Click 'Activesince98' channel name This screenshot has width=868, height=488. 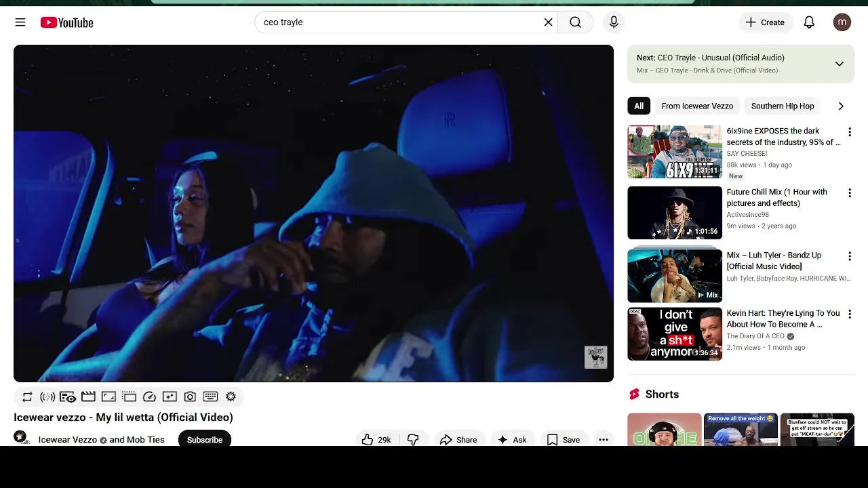click(747, 215)
